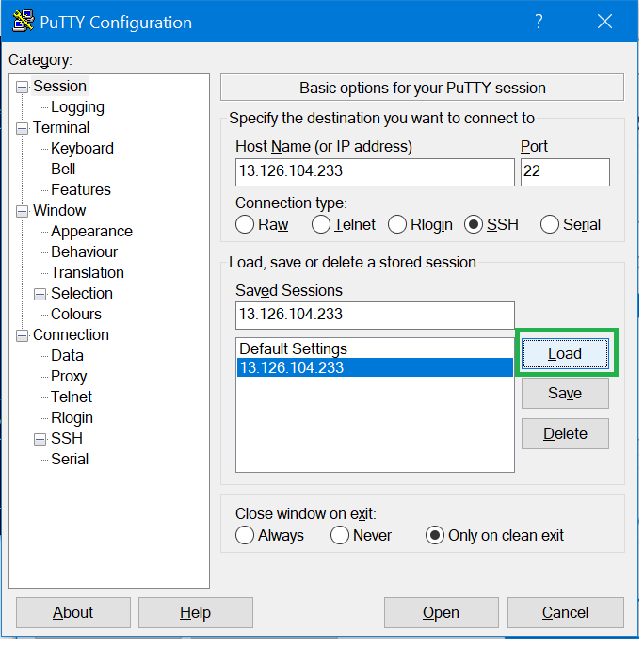Image resolution: width=644 pixels, height=648 pixels.
Task: Collapse the Connection category
Action: pyautogui.click(x=22, y=335)
